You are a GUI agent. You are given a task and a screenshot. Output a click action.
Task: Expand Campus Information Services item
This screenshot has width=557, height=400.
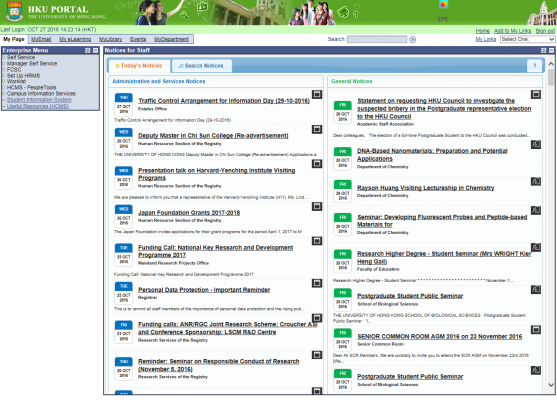click(x=41, y=93)
